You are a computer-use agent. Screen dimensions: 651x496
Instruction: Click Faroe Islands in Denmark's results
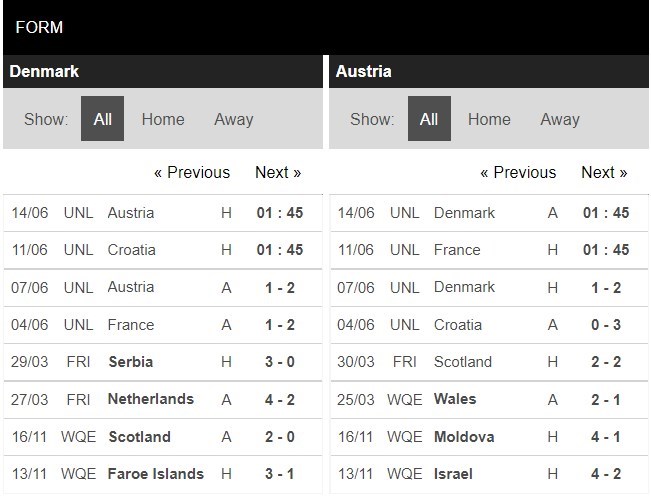pos(156,474)
